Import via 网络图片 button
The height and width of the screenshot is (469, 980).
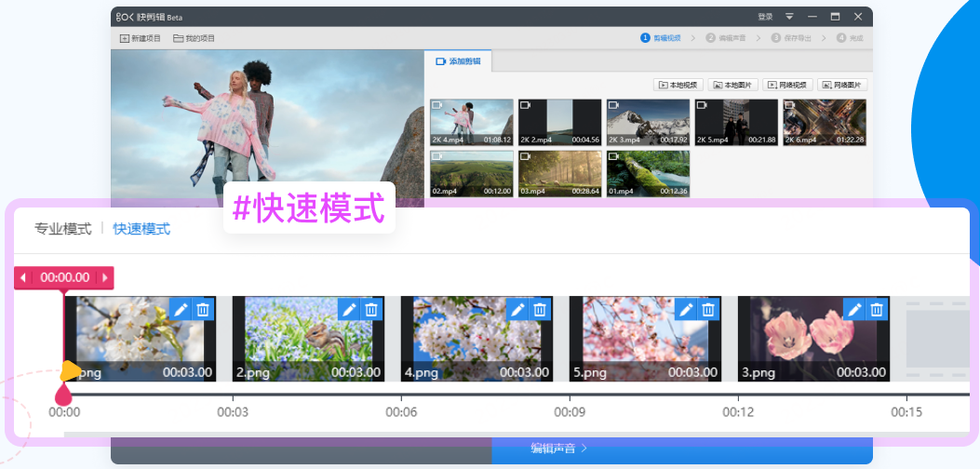tap(842, 85)
